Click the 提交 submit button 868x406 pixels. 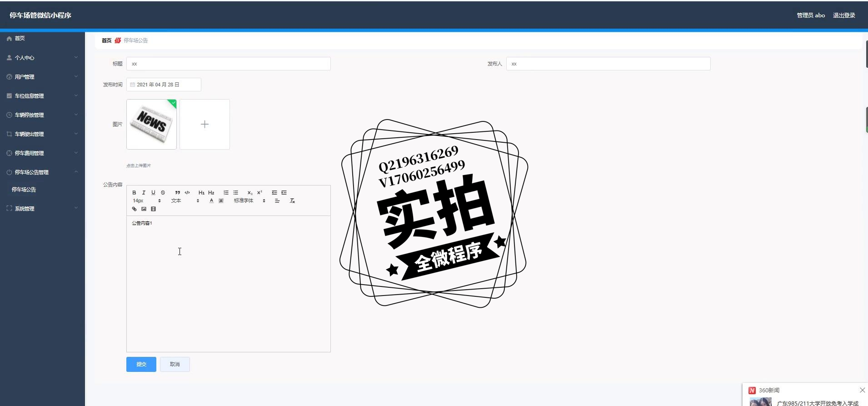tap(141, 364)
